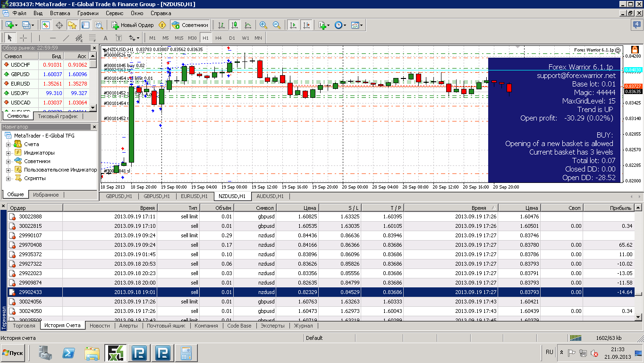Open the Periods clock dropdown
This screenshot has height=363, width=644.
[340, 25]
